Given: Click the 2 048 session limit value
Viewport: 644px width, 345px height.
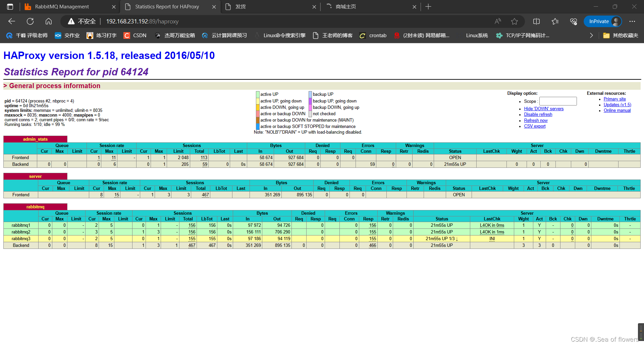Looking at the screenshot, I should coord(183,158).
